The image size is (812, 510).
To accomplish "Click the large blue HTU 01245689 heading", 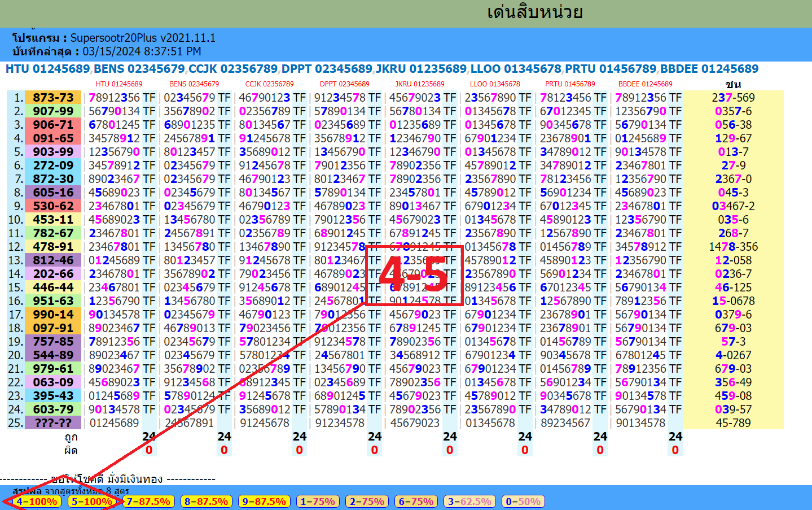I will coord(47,69).
